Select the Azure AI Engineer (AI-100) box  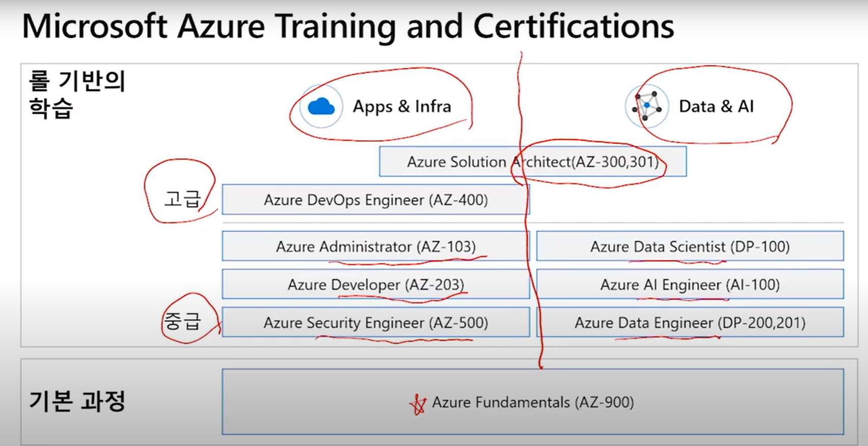click(690, 284)
